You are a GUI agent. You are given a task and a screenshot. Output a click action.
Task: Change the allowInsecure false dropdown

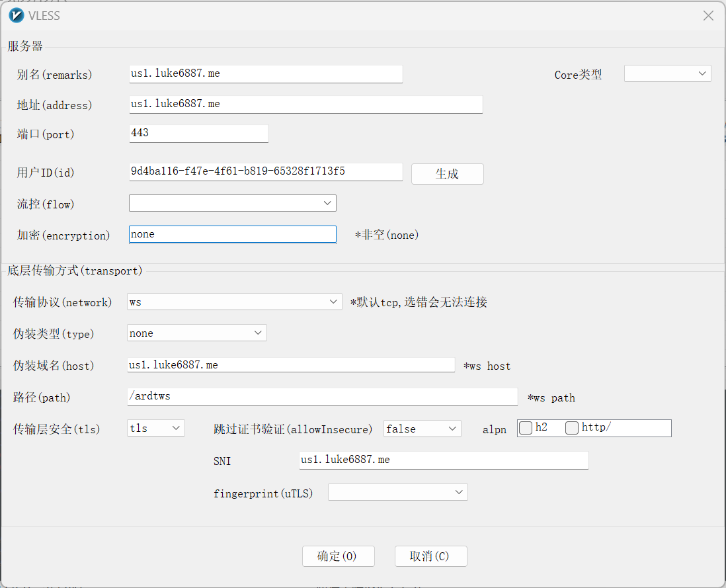point(422,429)
